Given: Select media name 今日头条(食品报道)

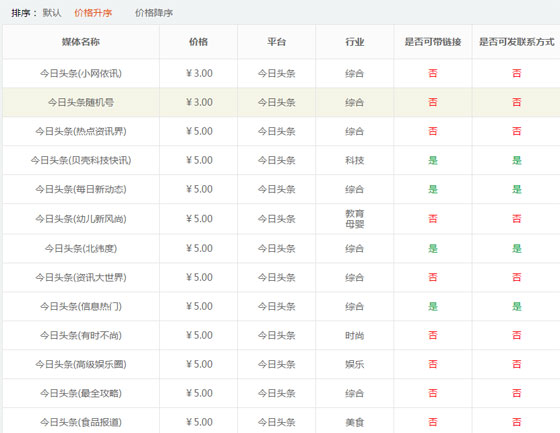Looking at the screenshot, I should click(x=81, y=422).
